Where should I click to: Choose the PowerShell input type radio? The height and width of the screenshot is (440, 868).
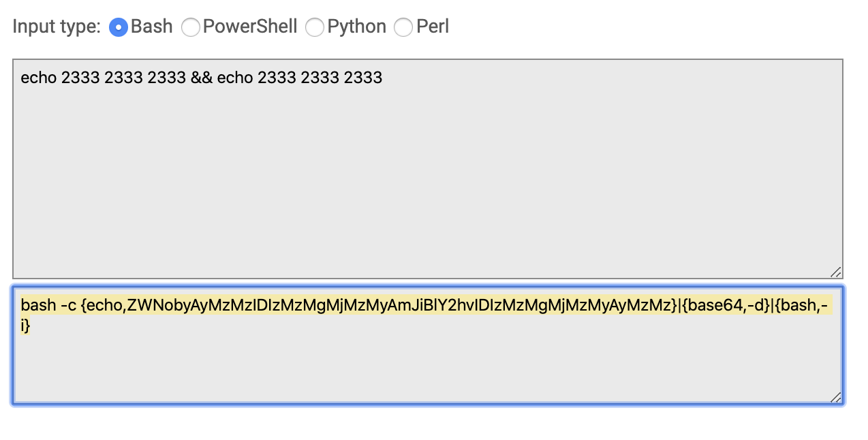click(x=191, y=27)
